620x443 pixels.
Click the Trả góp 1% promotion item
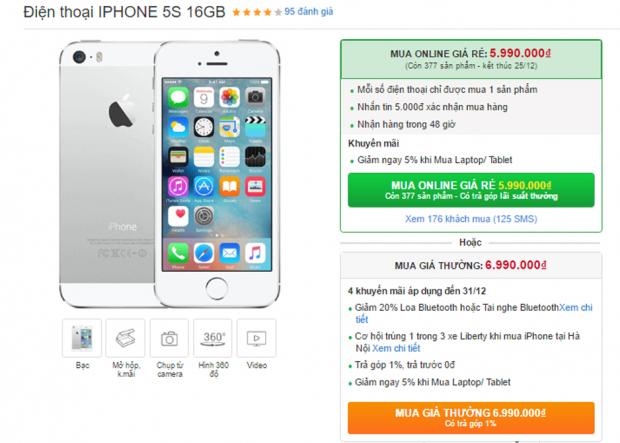click(x=405, y=365)
